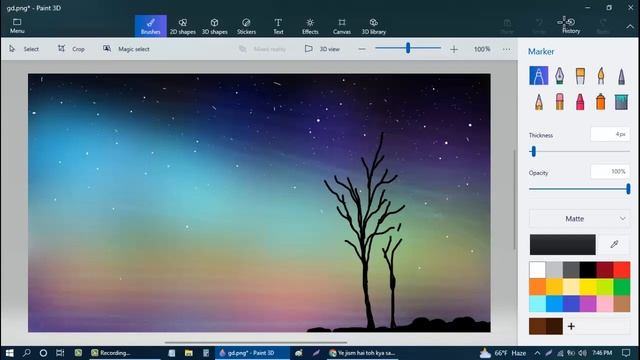The width and height of the screenshot is (640, 360).
Task: Choose the red color swatch
Action: coord(622,270)
